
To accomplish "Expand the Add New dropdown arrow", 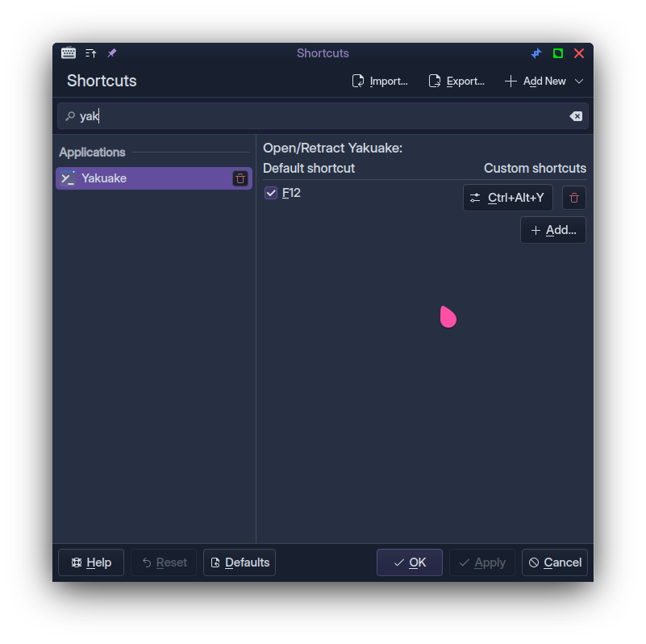I will tap(579, 82).
